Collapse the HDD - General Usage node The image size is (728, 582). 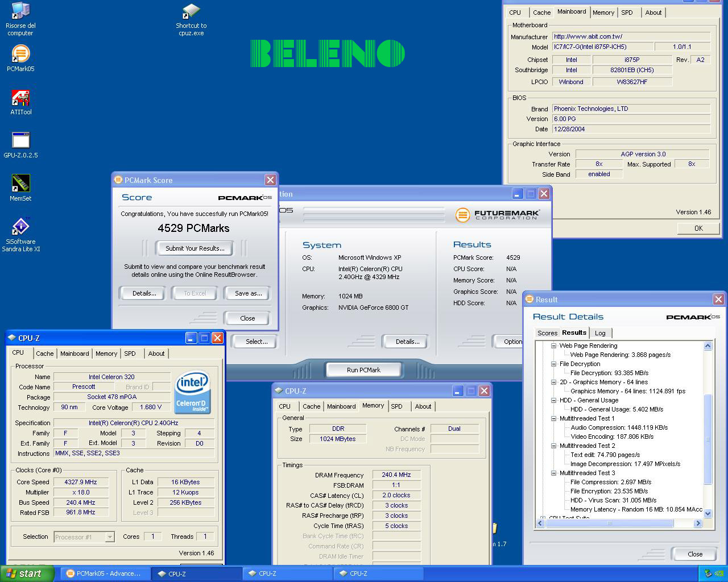[x=553, y=400]
